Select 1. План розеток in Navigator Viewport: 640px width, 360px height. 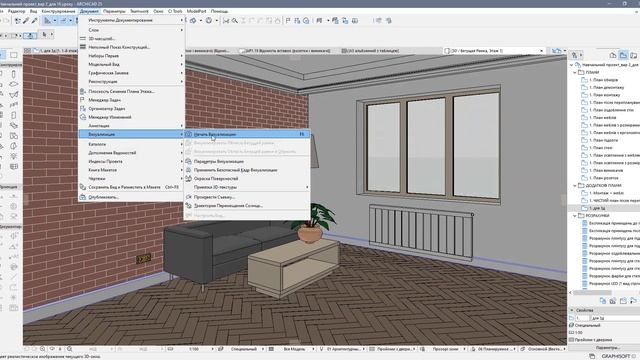click(x=604, y=178)
